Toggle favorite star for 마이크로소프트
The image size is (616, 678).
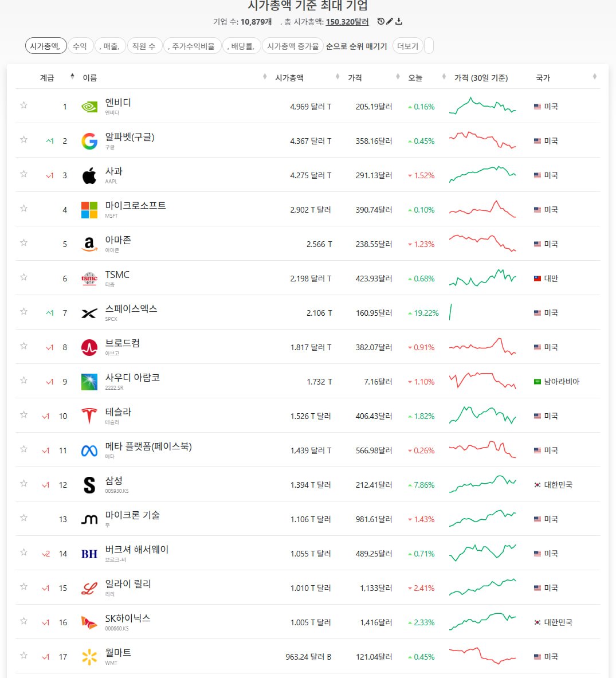tap(23, 209)
